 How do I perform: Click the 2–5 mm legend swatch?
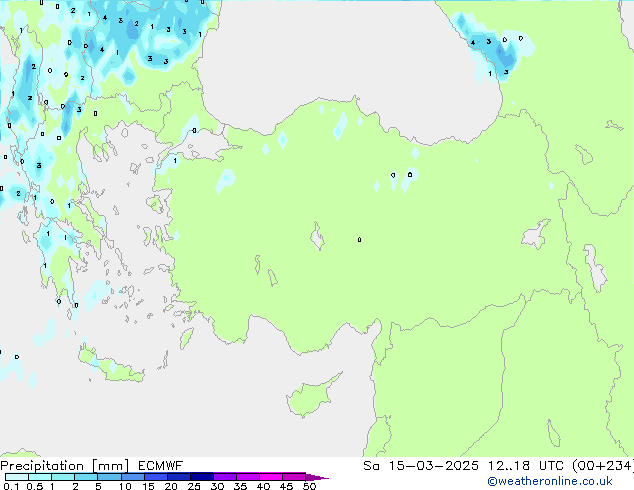coord(86,477)
